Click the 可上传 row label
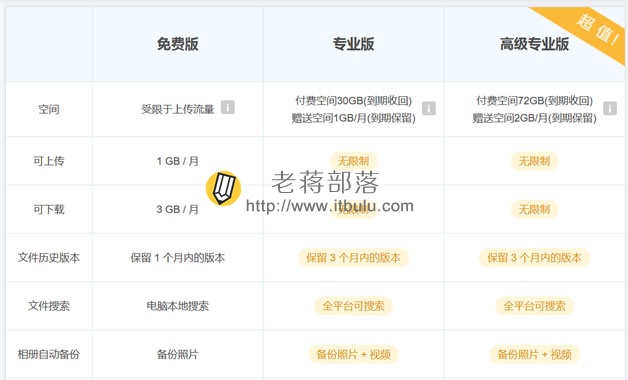This screenshot has height=380, width=628. pos(48,161)
